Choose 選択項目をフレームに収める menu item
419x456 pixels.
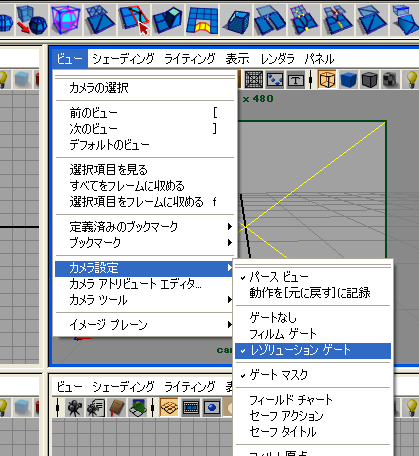pos(144,202)
